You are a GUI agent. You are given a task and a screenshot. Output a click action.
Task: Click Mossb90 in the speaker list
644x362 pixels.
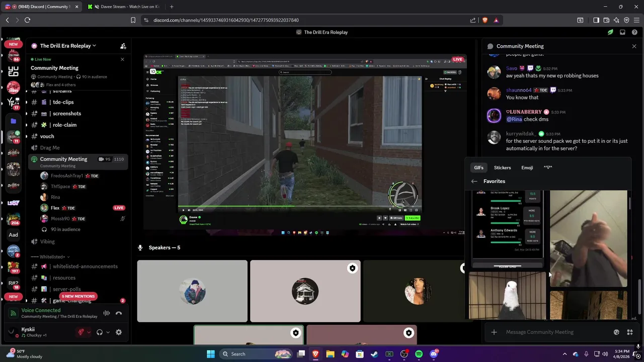[60, 219]
